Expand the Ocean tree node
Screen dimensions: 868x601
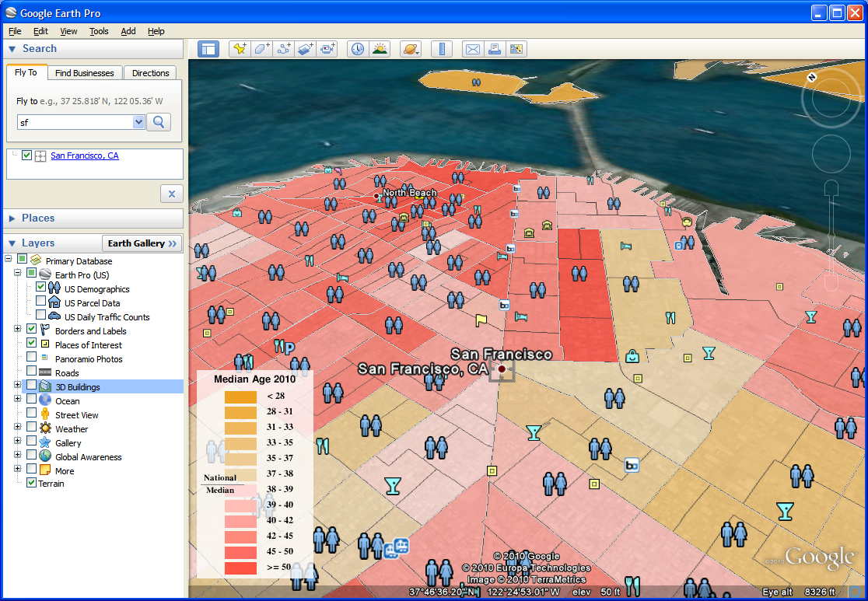(18, 398)
